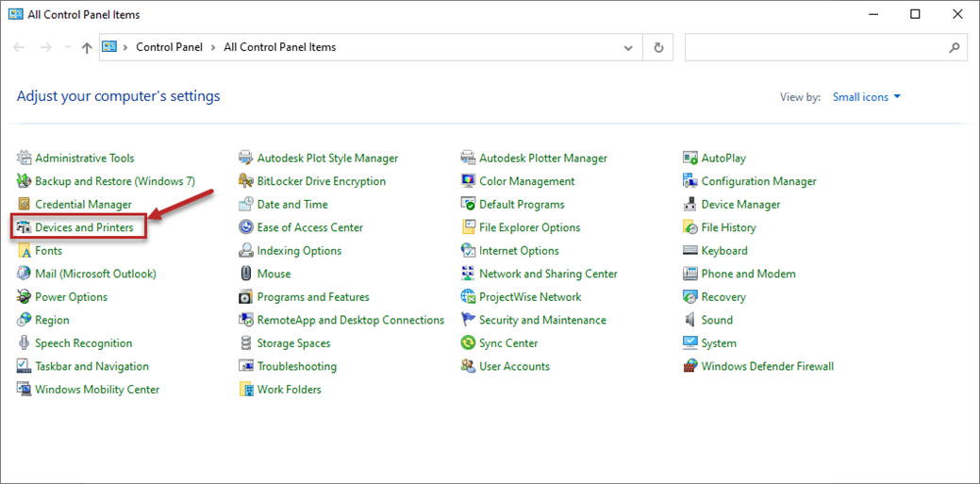980x484 pixels.
Task: Click into the Control Panel search box
Action: pyautogui.click(x=816, y=47)
